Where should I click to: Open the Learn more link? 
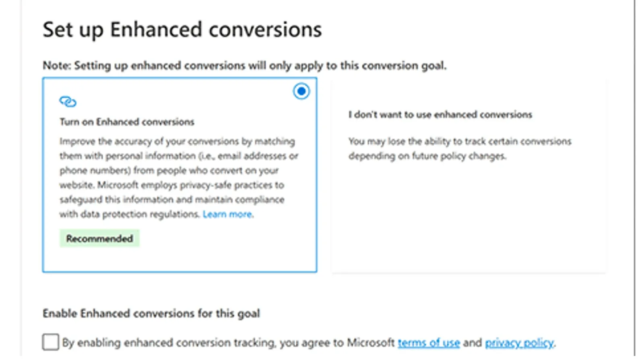(x=227, y=214)
